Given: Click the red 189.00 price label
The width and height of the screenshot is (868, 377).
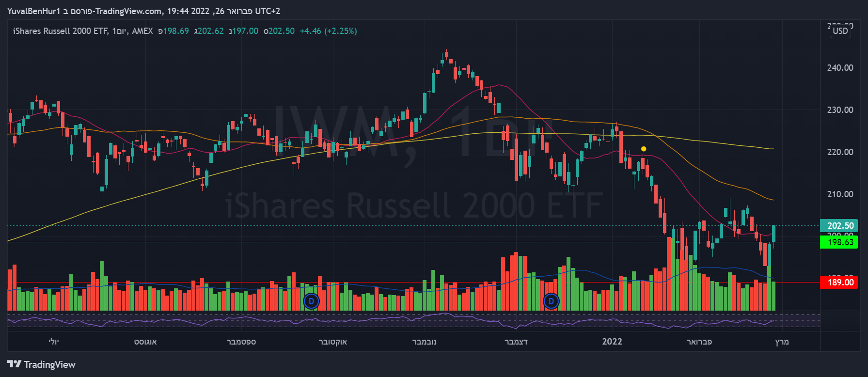Looking at the screenshot, I should click(839, 282).
